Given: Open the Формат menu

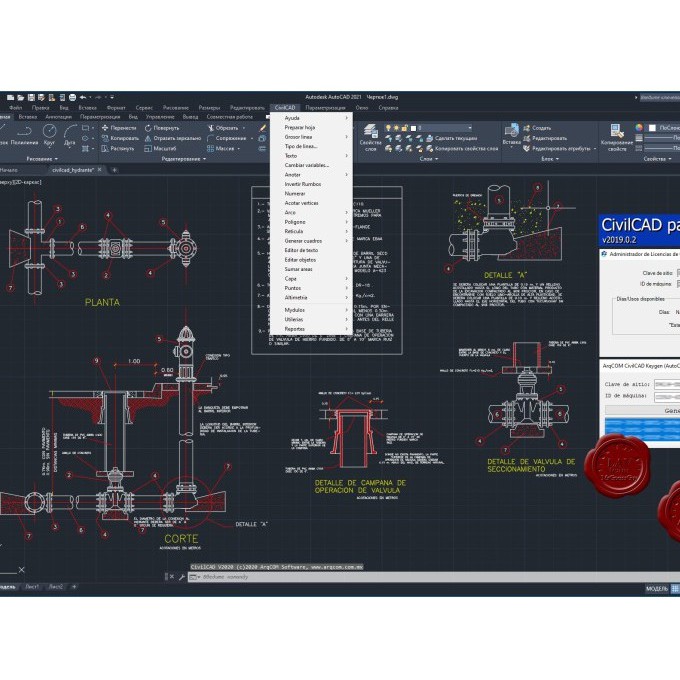Looking at the screenshot, I should coord(116,108).
